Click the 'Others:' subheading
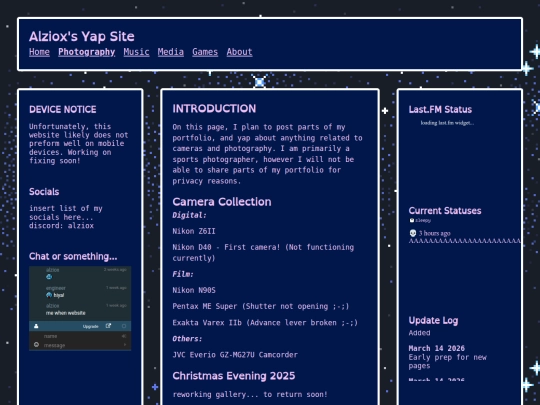 tap(187, 339)
